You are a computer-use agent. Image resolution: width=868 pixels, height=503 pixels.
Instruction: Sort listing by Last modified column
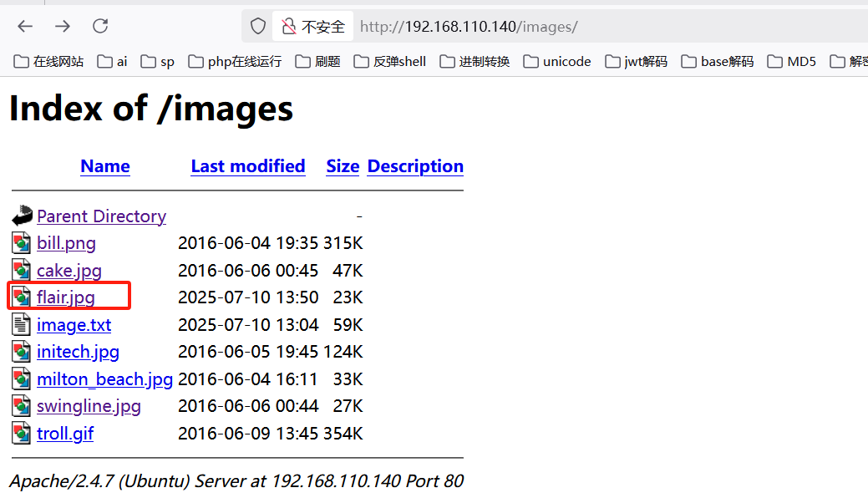[x=248, y=166]
